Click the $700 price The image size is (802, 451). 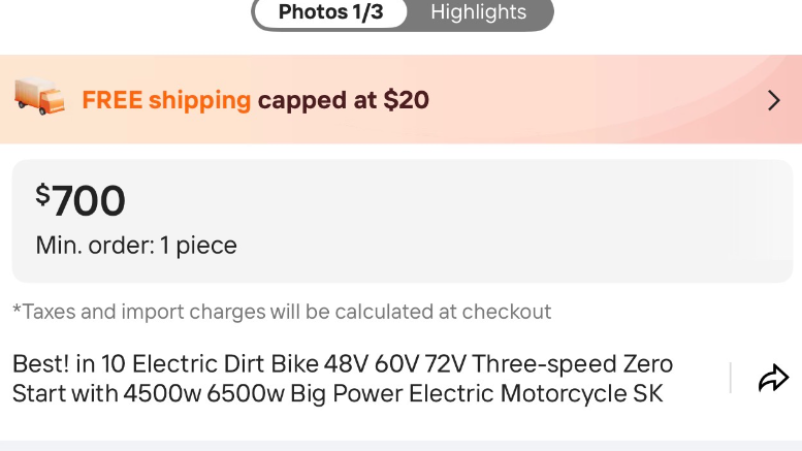click(80, 200)
